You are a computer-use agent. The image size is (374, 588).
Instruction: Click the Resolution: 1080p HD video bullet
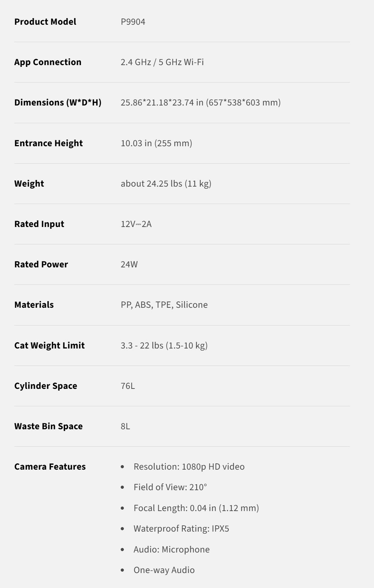189,467
